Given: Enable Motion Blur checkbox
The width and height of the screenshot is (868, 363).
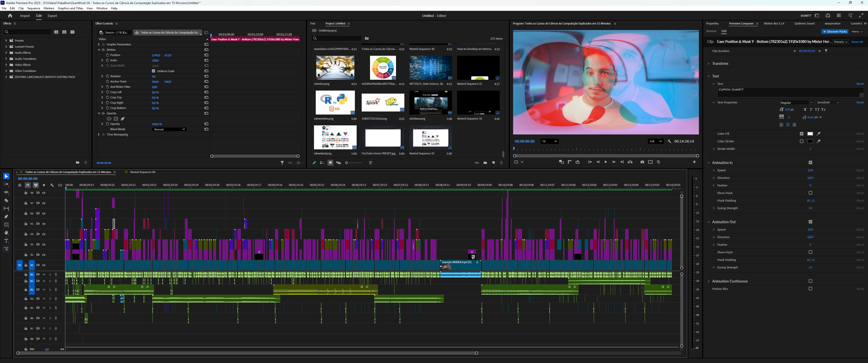Looking at the screenshot, I should click(x=810, y=289).
